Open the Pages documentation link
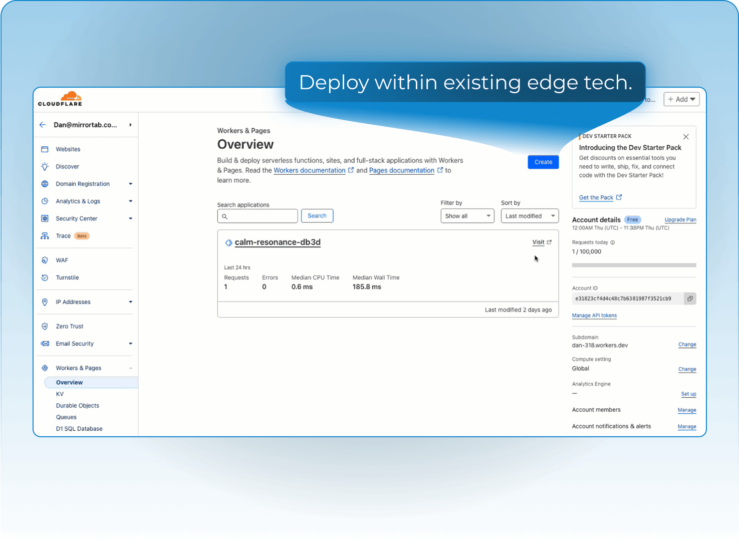 [402, 170]
